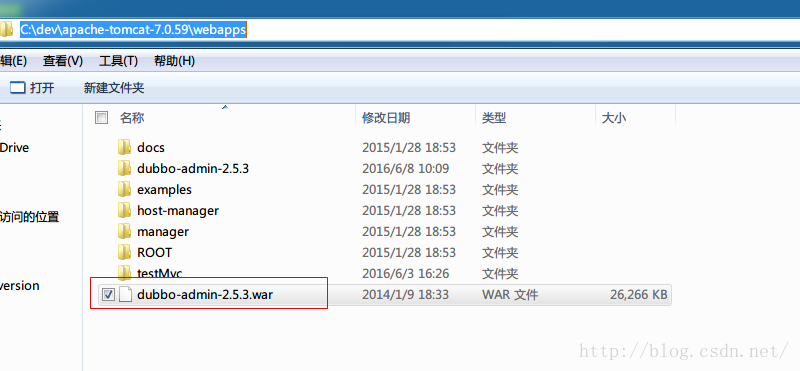The image size is (800, 371).
Task: Select the examples folder name
Action: (164, 190)
